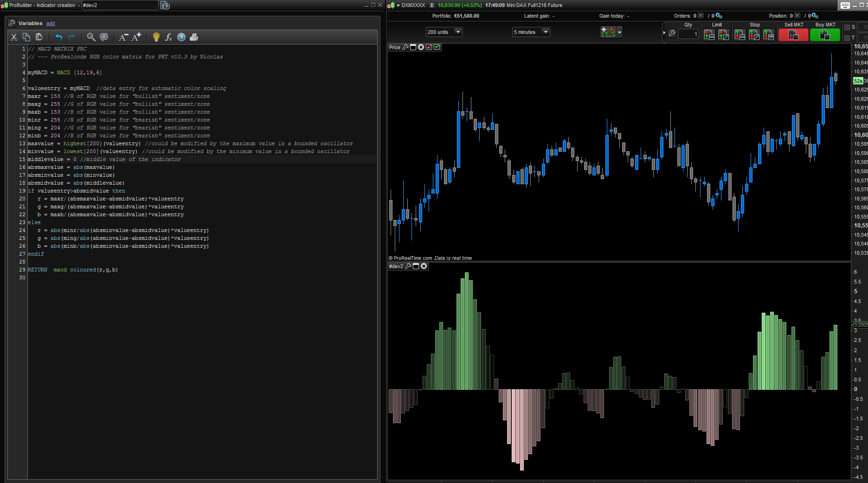868x483 pixels.
Task: Print the indicator code
Action: click(194, 37)
